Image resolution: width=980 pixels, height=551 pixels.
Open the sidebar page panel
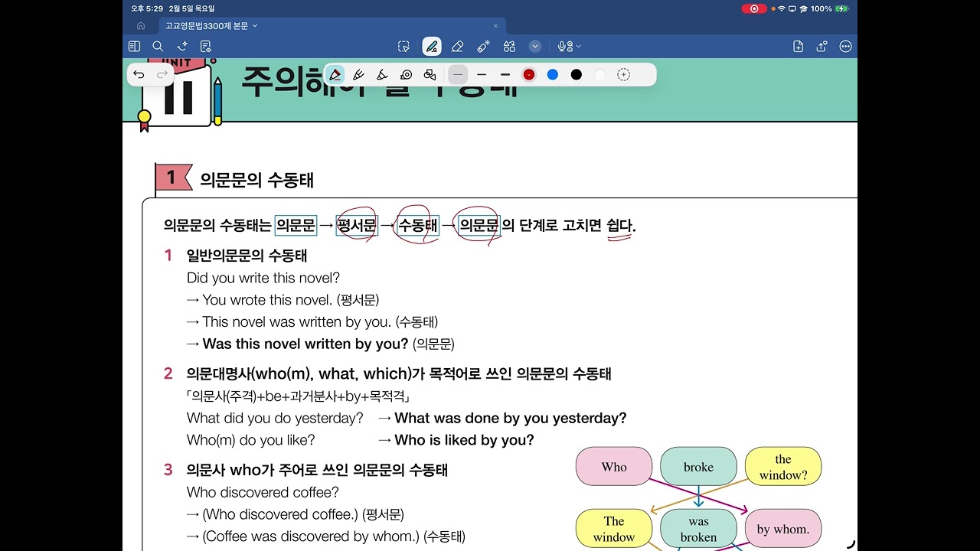point(135,47)
